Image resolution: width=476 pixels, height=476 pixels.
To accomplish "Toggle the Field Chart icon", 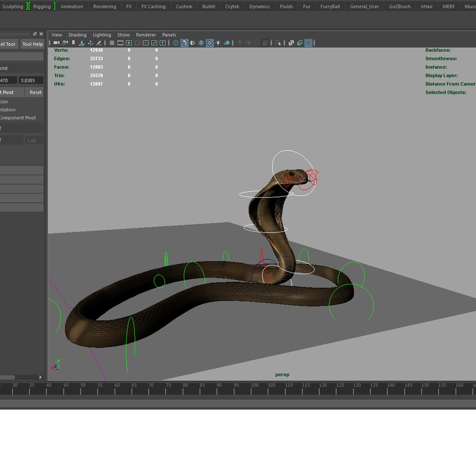I will click(x=146, y=43).
